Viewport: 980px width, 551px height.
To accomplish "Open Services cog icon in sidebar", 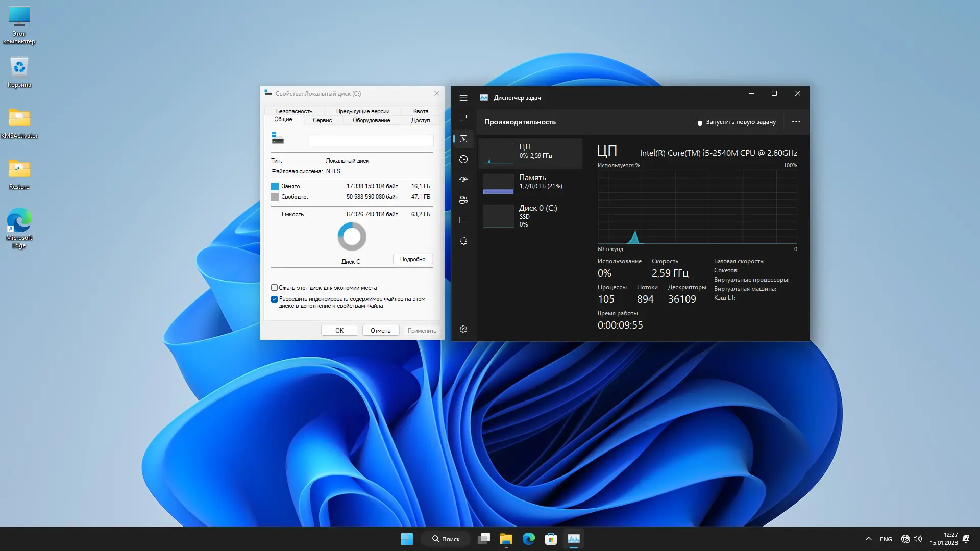I will tap(463, 240).
